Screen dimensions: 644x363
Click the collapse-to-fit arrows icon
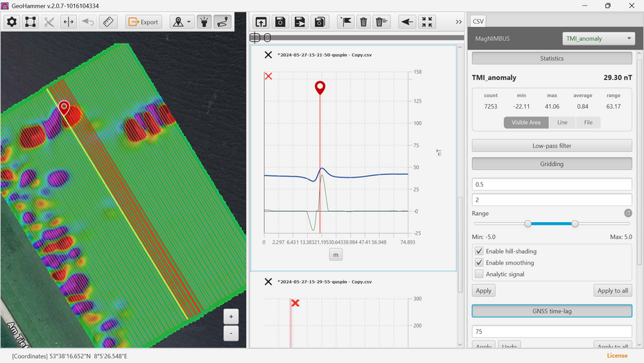point(427,22)
